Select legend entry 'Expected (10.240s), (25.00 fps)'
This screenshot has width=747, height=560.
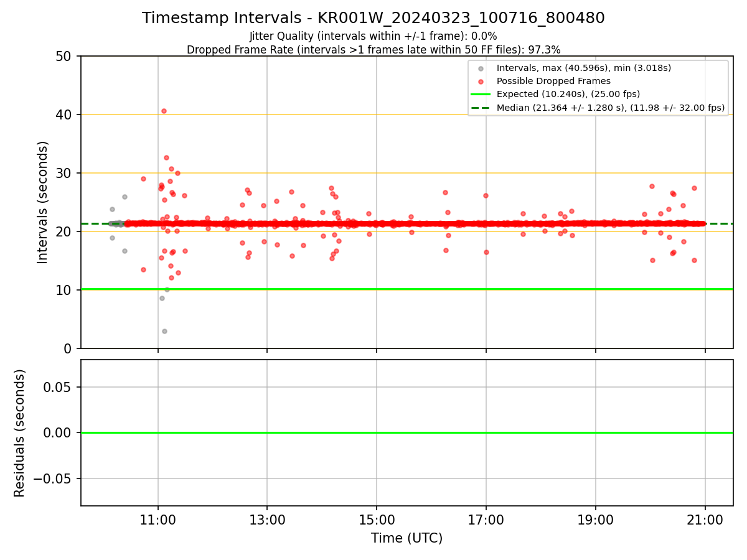click(x=568, y=94)
